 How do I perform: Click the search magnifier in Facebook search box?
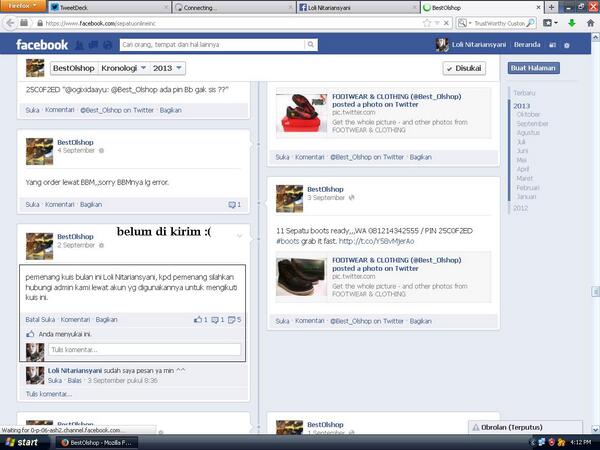click(311, 44)
